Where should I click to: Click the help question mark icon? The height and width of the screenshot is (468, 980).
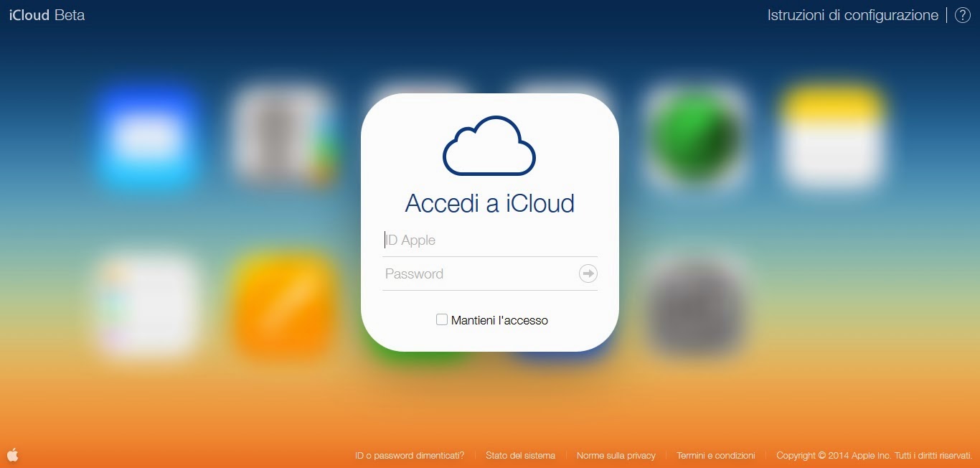962,15
